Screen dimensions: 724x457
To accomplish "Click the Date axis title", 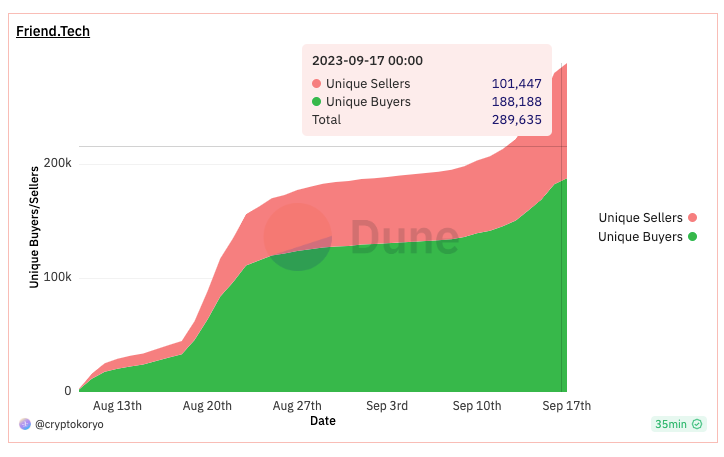I will [x=323, y=421].
